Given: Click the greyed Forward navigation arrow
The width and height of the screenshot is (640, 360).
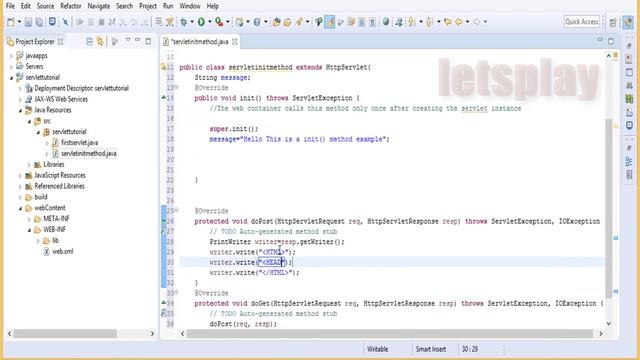Looking at the screenshot, I should point(476,22).
